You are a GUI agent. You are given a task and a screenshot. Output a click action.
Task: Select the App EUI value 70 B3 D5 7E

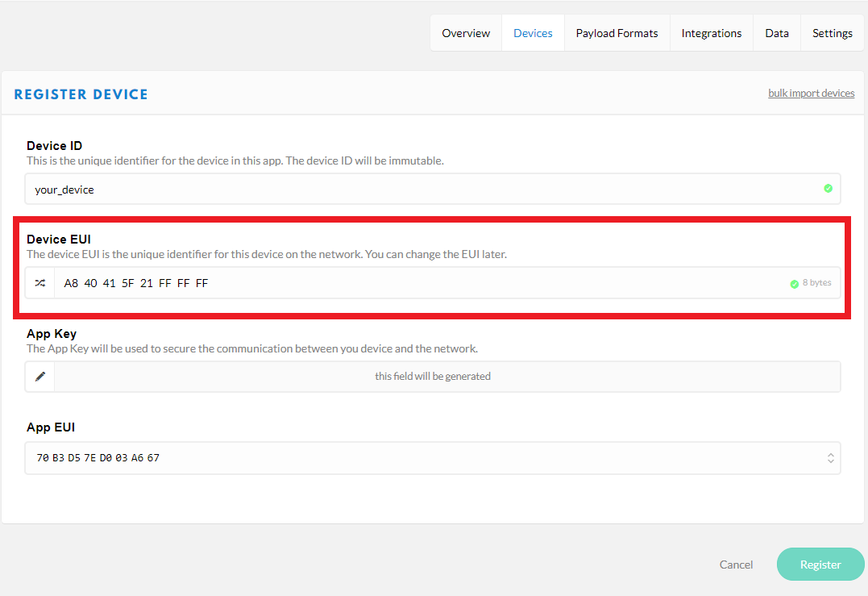[x=98, y=458]
